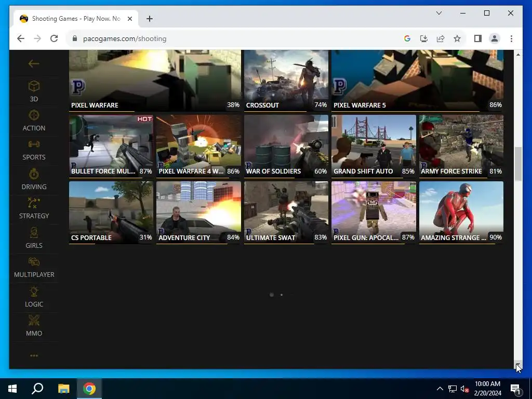Click Chrome icon in taskbar

pyautogui.click(x=89, y=389)
